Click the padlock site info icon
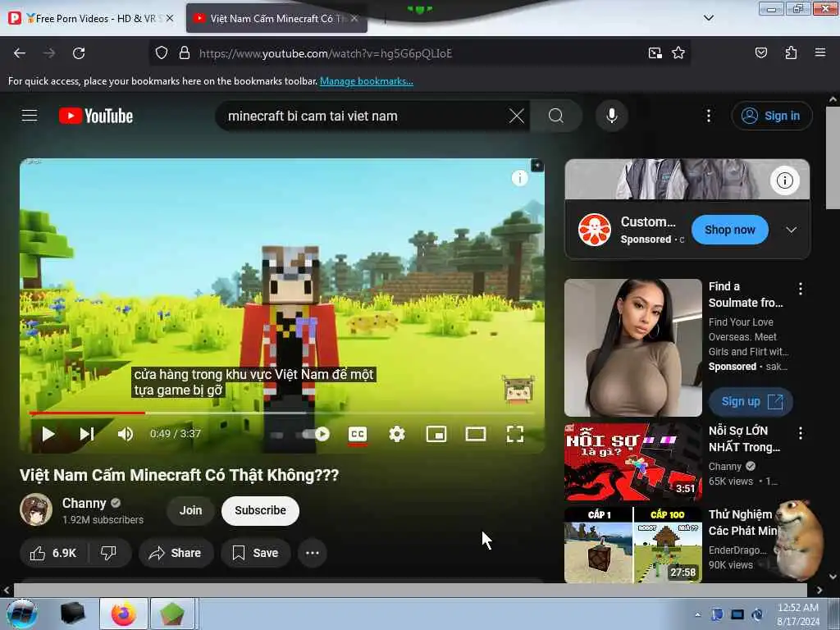Screen dimensions: 840x630 pos(185,53)
